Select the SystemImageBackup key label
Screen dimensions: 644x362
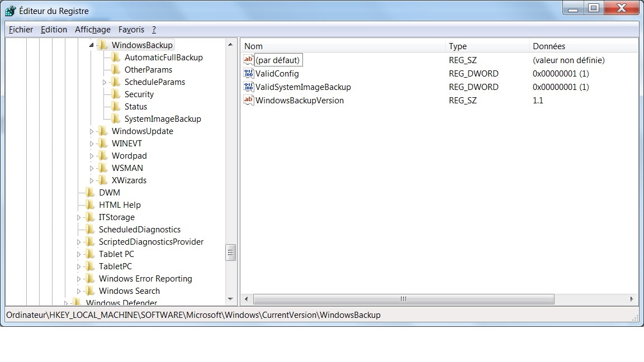point(163,118)
